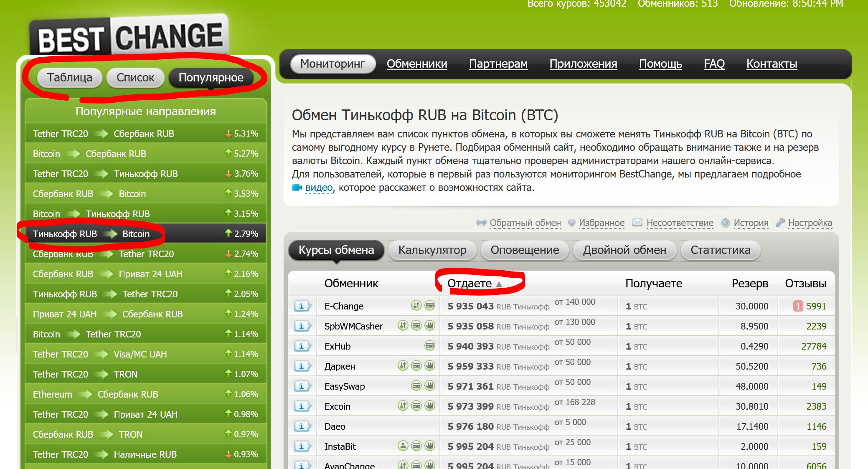868x469 pixels.
Task: Open info icon for SpbWMCasher row
Action: point(302,326)
